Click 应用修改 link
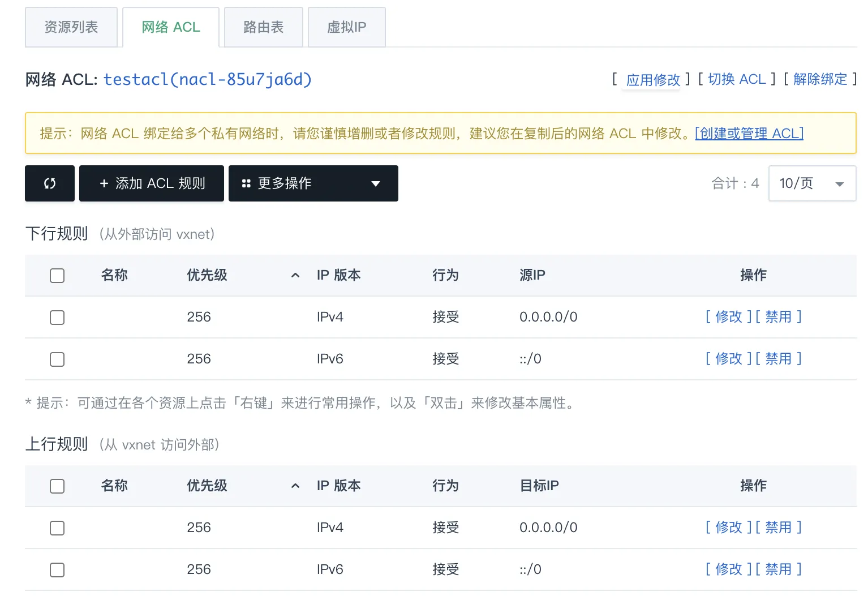Image resolution: width=868 pixels, height=600 pixels. click(x=653, y=80)
